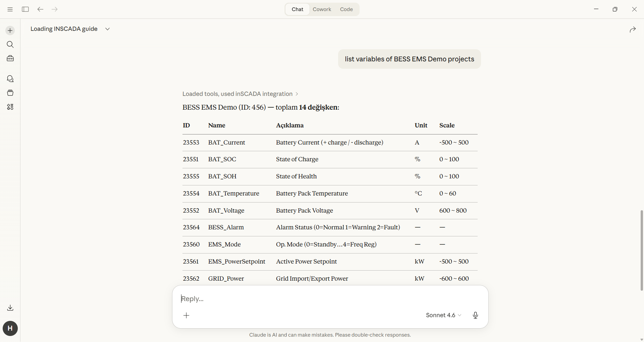644x342 pixels.
Task: Start voice input with microphone icon
Action: [475, 315]
